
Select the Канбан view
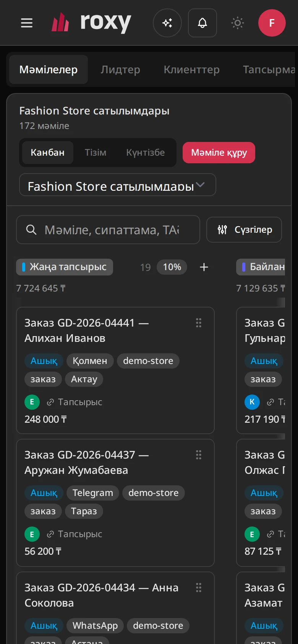point(48,153)
